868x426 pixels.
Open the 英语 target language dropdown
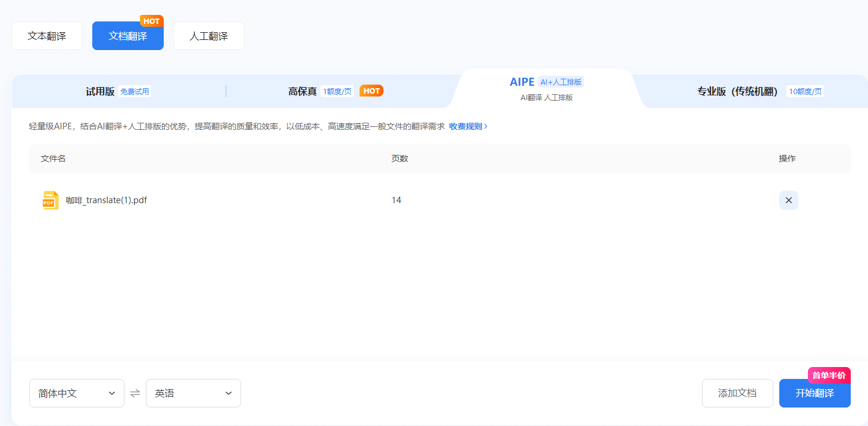(x=193, y=393)
